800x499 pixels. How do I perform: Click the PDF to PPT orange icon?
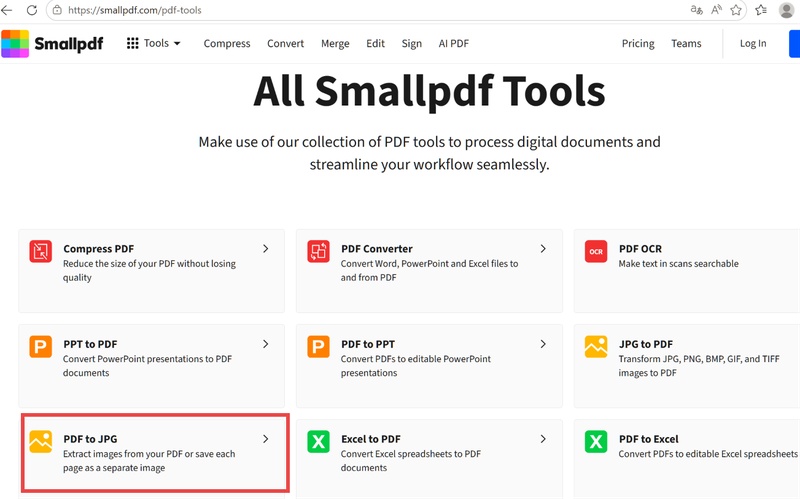pos(318,346)
